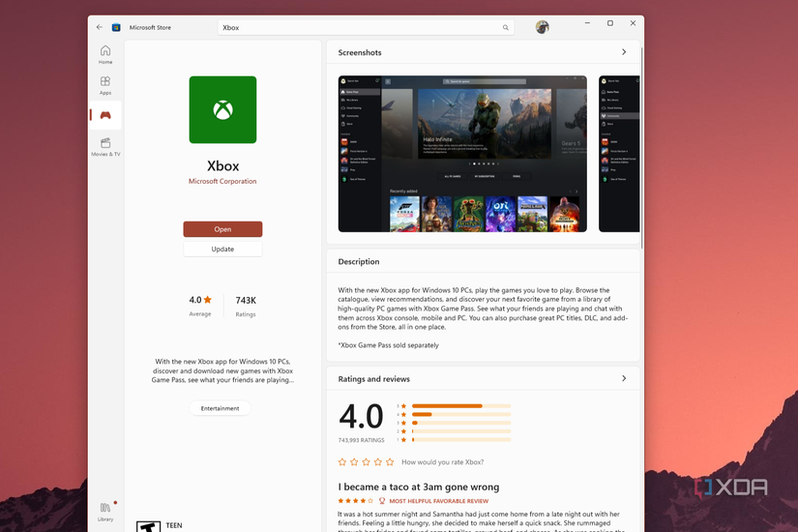Minimize the Microsoft Store window
This screenshot has height=532, width=798.
(x=587, y=23)
